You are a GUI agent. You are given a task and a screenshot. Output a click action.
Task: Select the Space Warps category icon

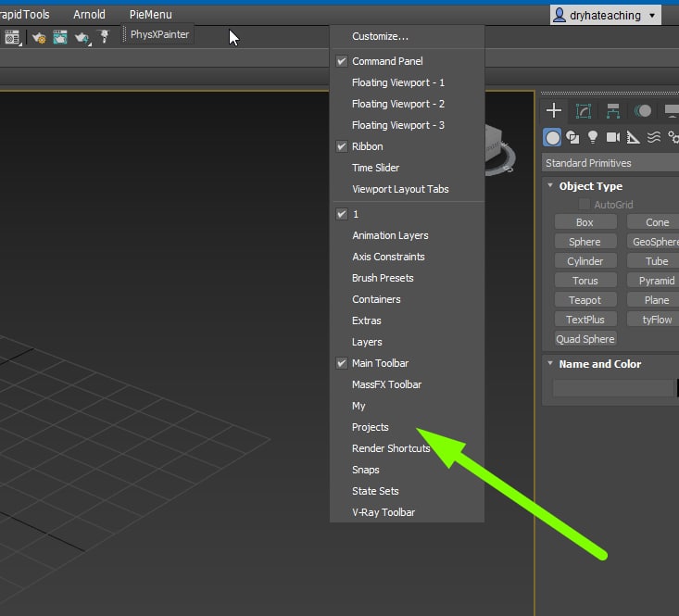(654, 138)
